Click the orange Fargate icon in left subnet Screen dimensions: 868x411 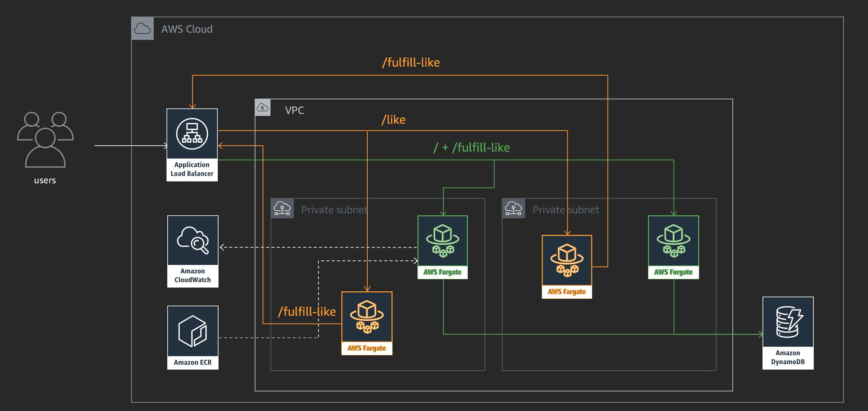coord(367,317)
